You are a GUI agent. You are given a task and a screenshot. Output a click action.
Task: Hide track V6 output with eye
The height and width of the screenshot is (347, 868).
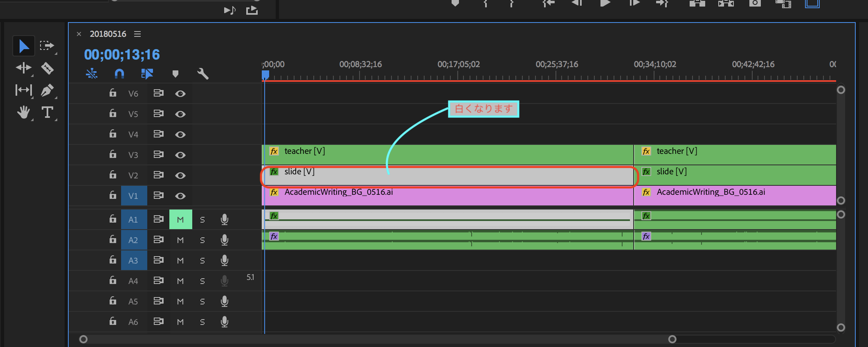coord(180,94)
